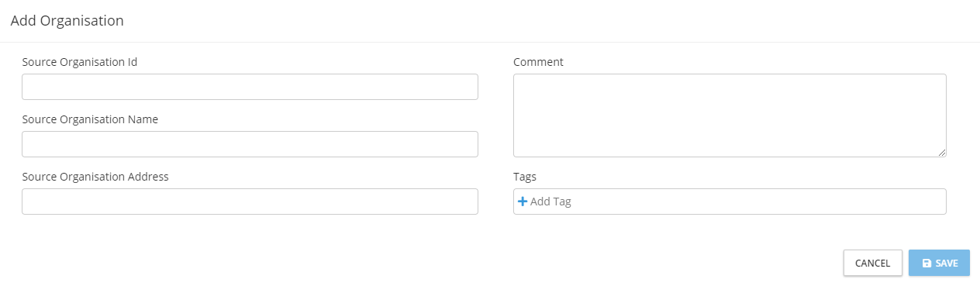Image resolution: width=980 pixels, height=286 pixels.
Task: Click the Source Organisation Id label
Action: (80, 62)
